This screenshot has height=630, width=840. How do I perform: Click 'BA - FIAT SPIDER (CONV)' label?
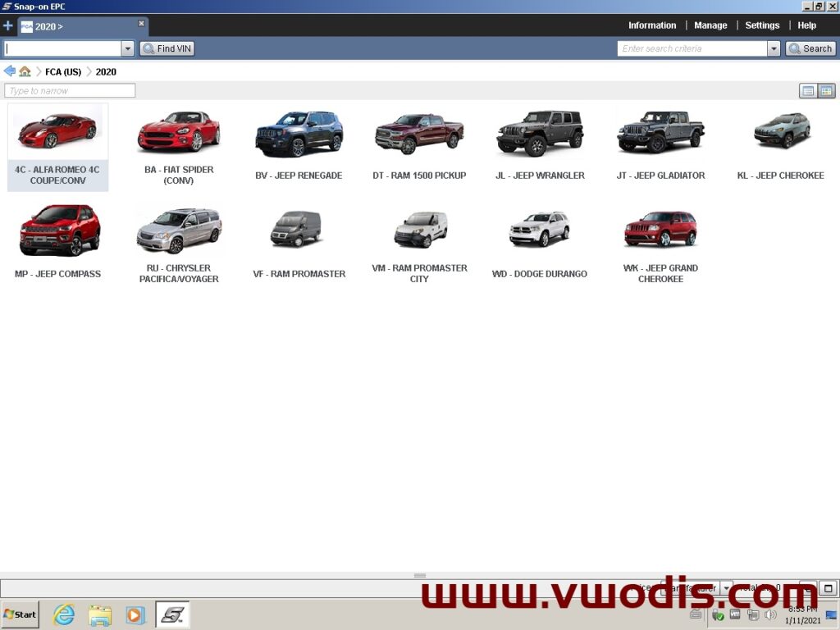pyautogui.click(x=178, y=176)
